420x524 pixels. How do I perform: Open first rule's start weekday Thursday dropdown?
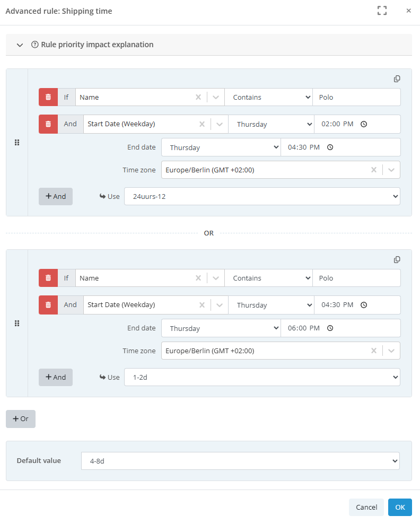[x=271, y=124]
